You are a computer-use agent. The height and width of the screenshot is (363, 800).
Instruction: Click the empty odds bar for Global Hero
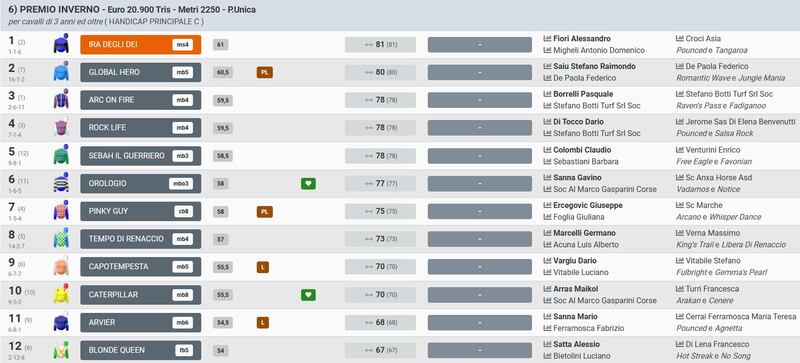(x=480, y=72)
